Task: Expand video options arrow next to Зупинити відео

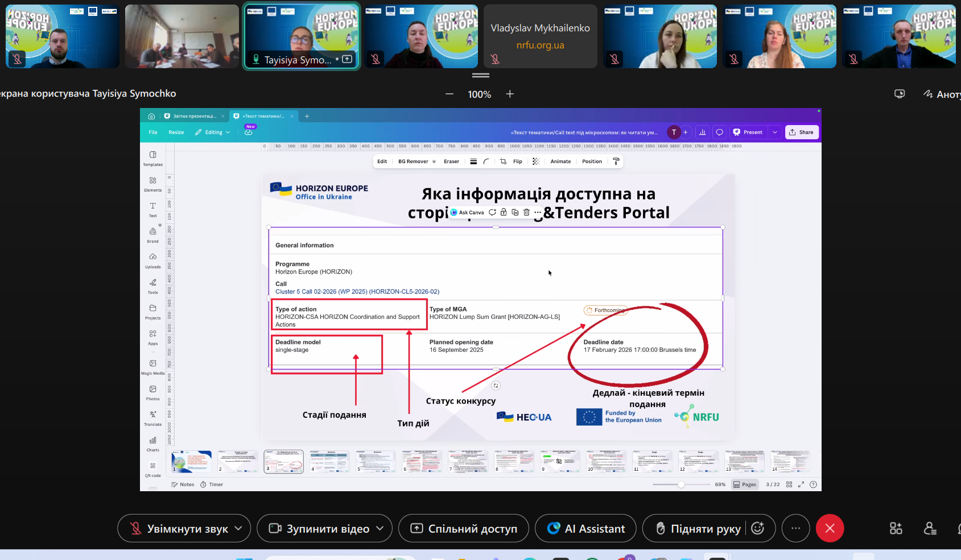Action: tap(380, 529)
